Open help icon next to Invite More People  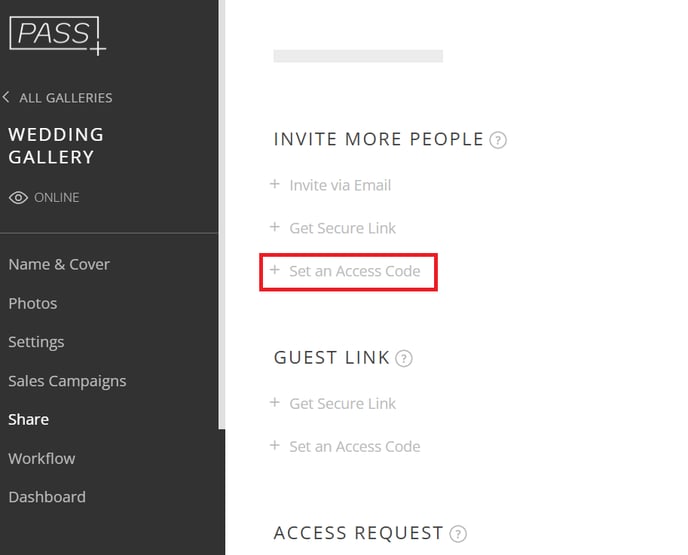click(498, 140)
